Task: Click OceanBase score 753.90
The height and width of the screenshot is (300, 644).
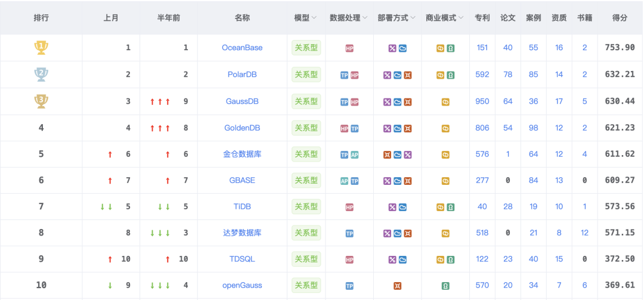Action: click(x=620, y=48)
